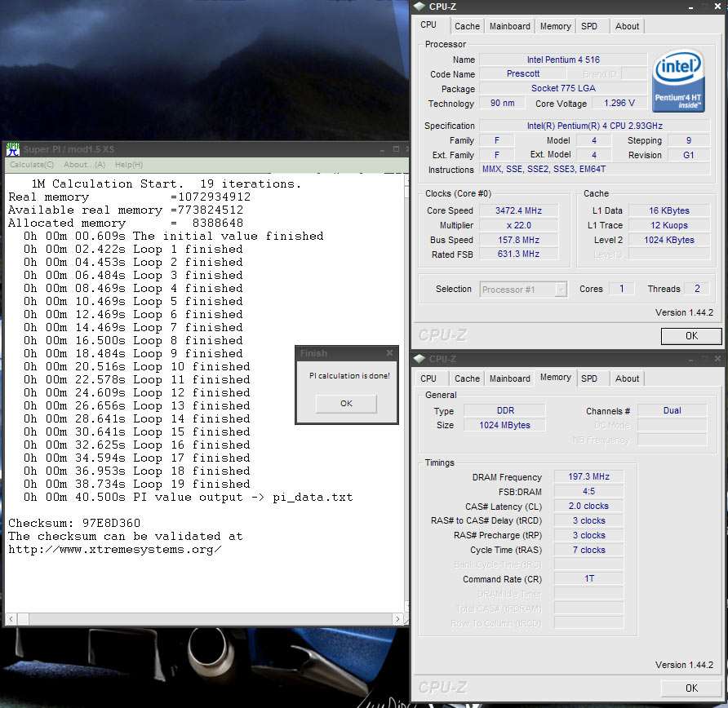Click the CPU-Z logo icon in lower window title

pyautogui.click(x=419, y=359)
